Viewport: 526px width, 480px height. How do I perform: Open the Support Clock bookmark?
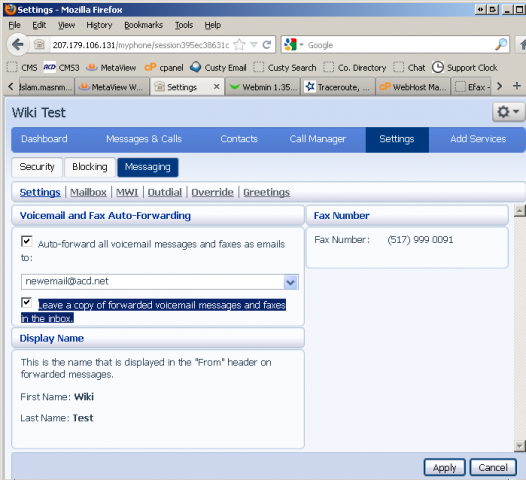pos(465,67)
